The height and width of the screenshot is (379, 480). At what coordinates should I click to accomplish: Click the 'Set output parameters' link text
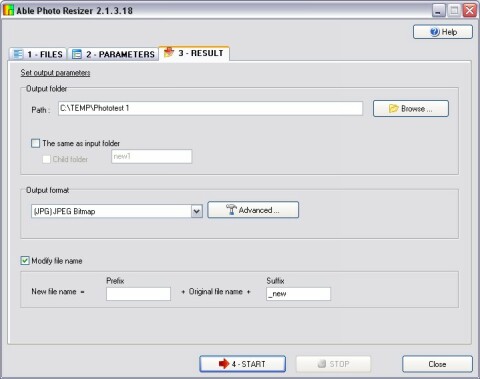pyautogui.click(x=55, y=73)
